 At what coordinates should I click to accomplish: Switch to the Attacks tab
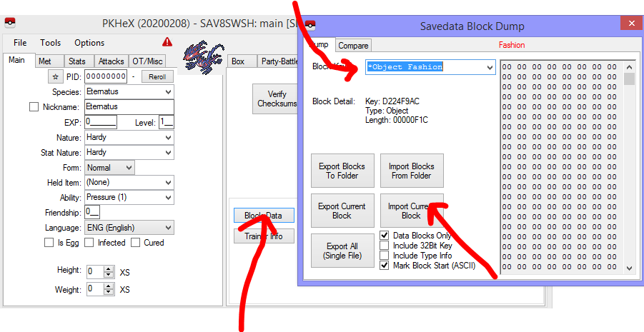pyautogui.click(x=111, y=61)
